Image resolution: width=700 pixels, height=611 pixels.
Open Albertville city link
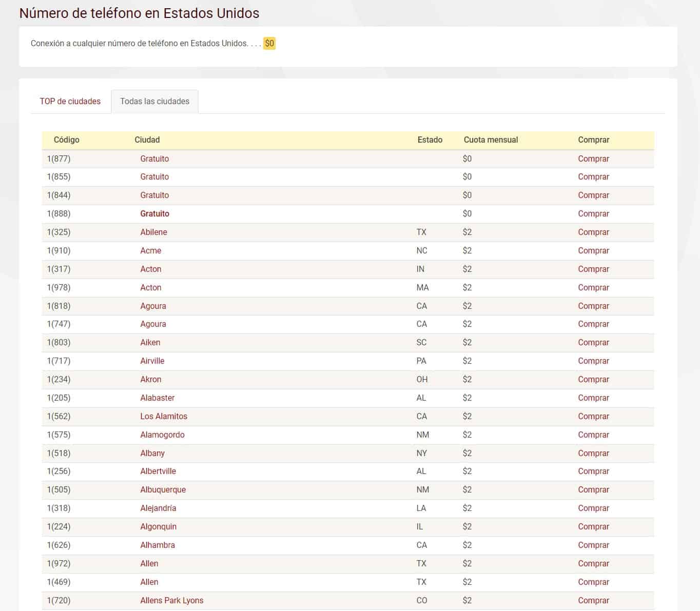click(158, 471)
